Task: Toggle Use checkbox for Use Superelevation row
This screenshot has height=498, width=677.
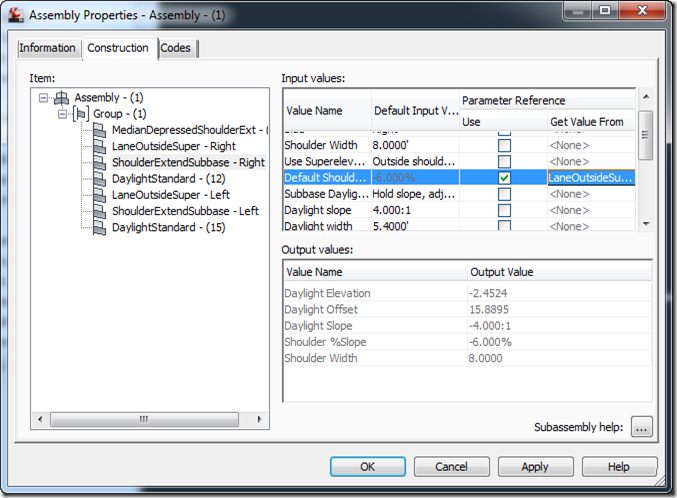Action: point(504,162)
